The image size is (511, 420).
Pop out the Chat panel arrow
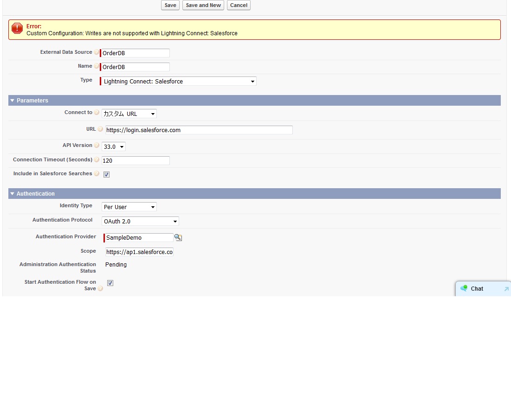pos(506,289)
